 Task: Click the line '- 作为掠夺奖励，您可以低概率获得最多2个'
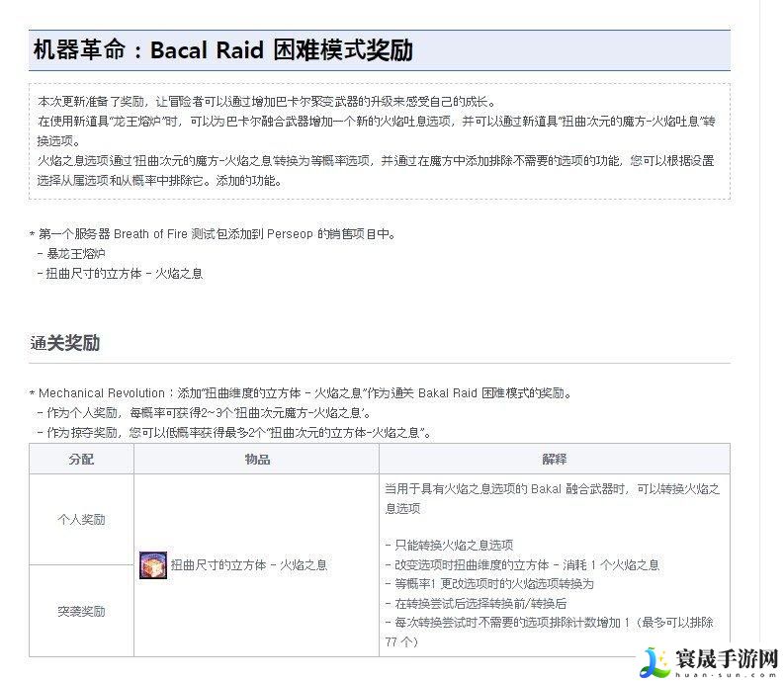click(233, 433)
